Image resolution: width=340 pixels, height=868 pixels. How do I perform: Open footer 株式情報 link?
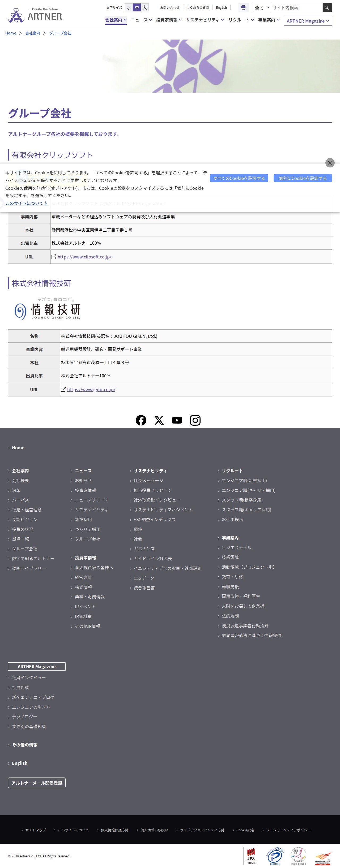(x=83, y=587)
